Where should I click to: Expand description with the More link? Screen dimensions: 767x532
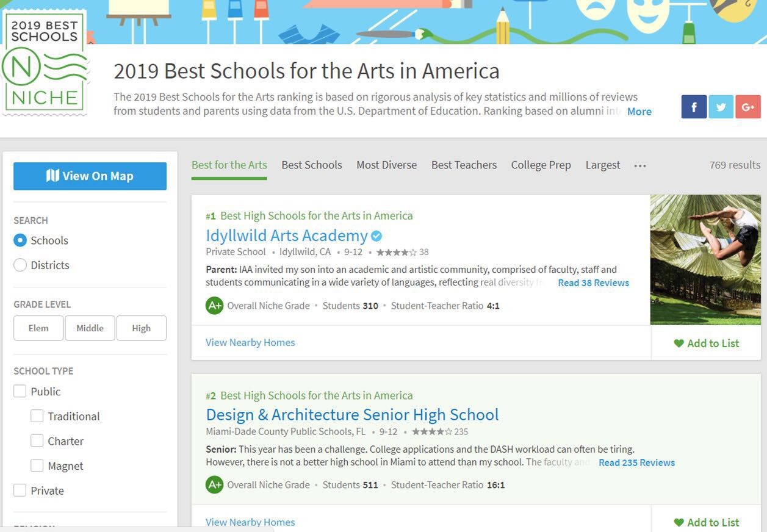pos(639,112)
